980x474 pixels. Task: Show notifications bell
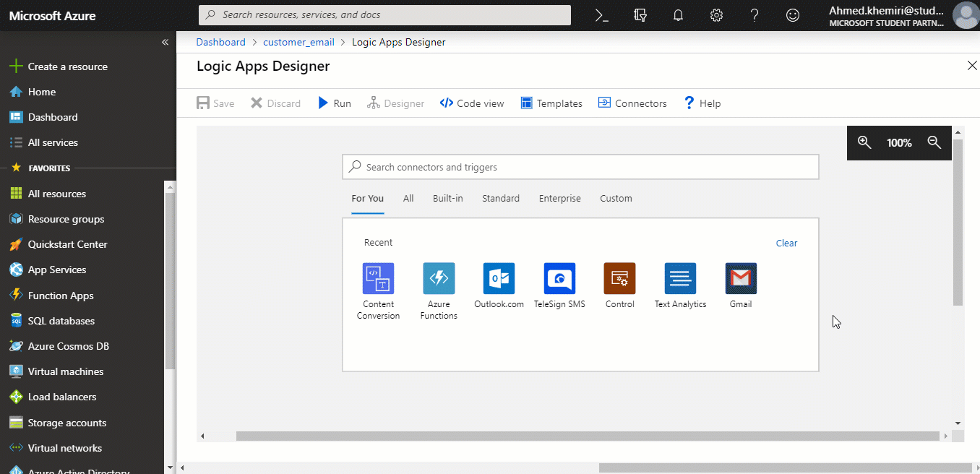point(678,15)
